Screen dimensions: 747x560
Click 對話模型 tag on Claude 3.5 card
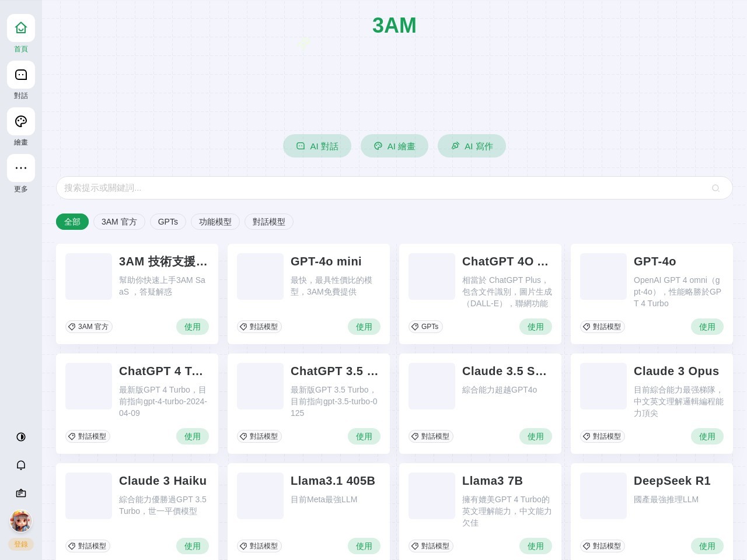click(431, 436)
